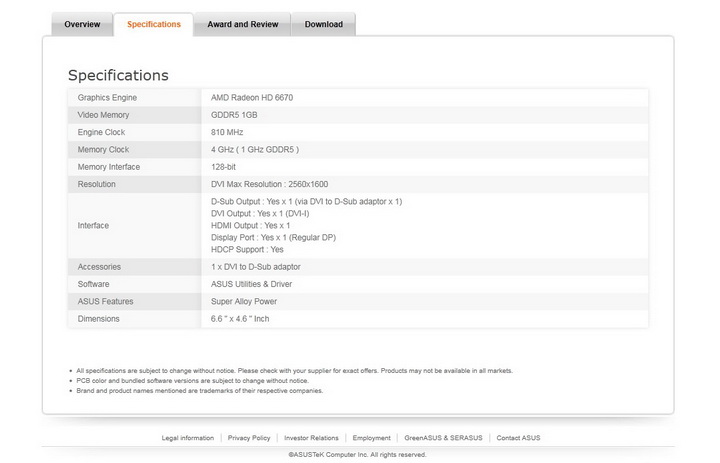Click the brand and product names trademark note
This screenshot has height=463, width=720.
(x=200, y=391)
